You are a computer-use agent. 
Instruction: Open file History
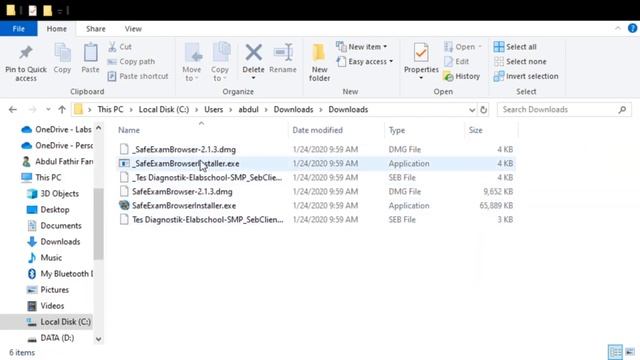pyautogui.click(x=462, y=76)
